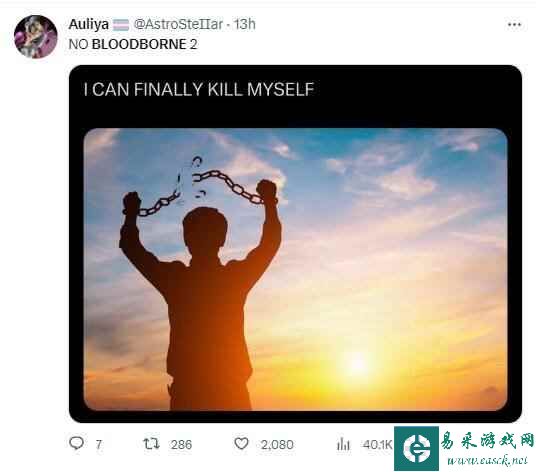The height and width of the screenshot is (472, 536).
Task: Click the flag emoji beside Auliya
Action: coord(121,25)
